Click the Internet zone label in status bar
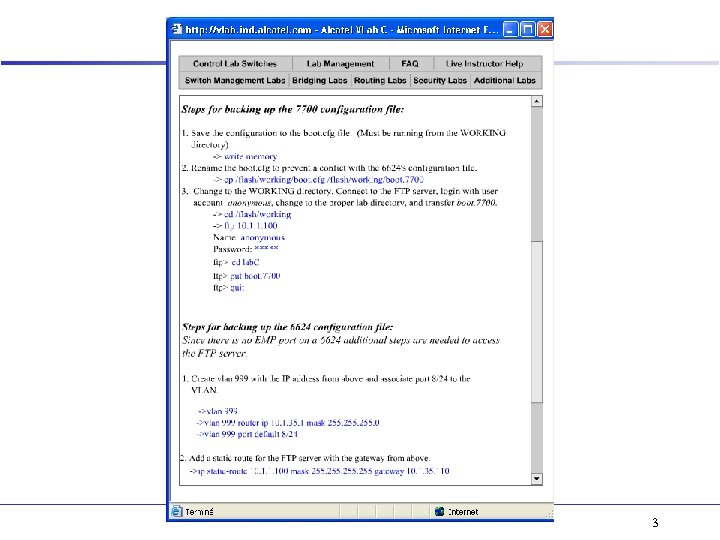Viewport: 720px width, 540px height. pos(463,512)
